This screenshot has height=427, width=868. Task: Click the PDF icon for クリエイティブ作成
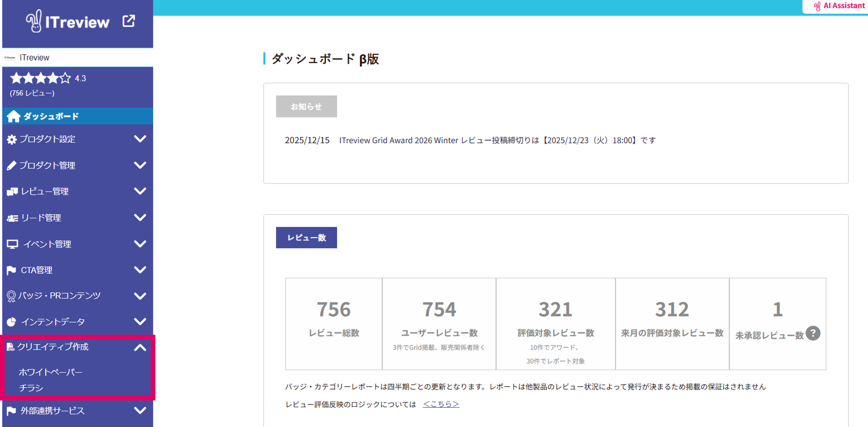[x=10, y=347]
